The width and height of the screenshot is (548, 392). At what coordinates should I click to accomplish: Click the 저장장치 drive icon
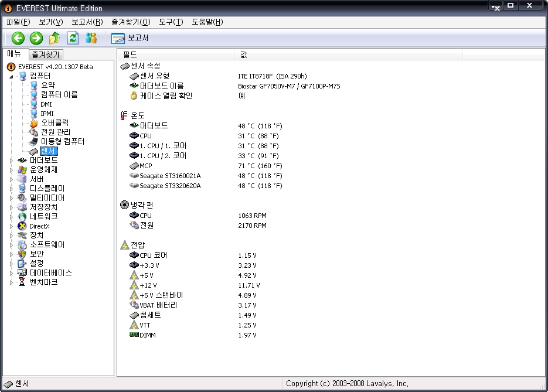click(x=22, y=207)
